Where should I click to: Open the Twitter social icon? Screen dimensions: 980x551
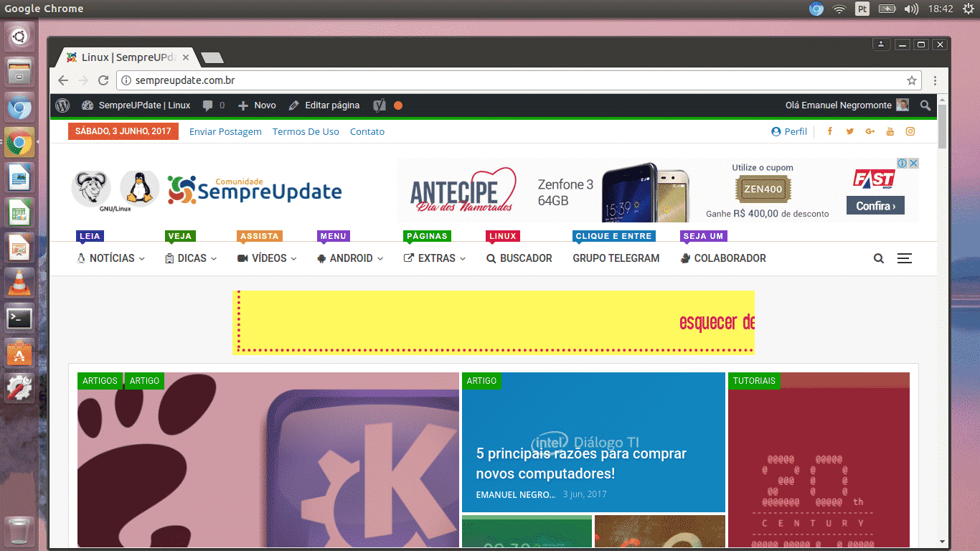coord(850,131)
